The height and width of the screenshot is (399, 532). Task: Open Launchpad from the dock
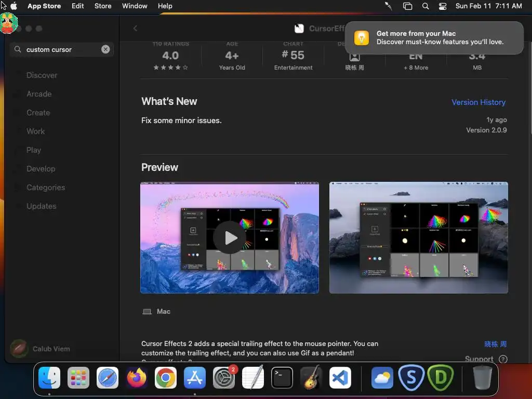point(78,378)
